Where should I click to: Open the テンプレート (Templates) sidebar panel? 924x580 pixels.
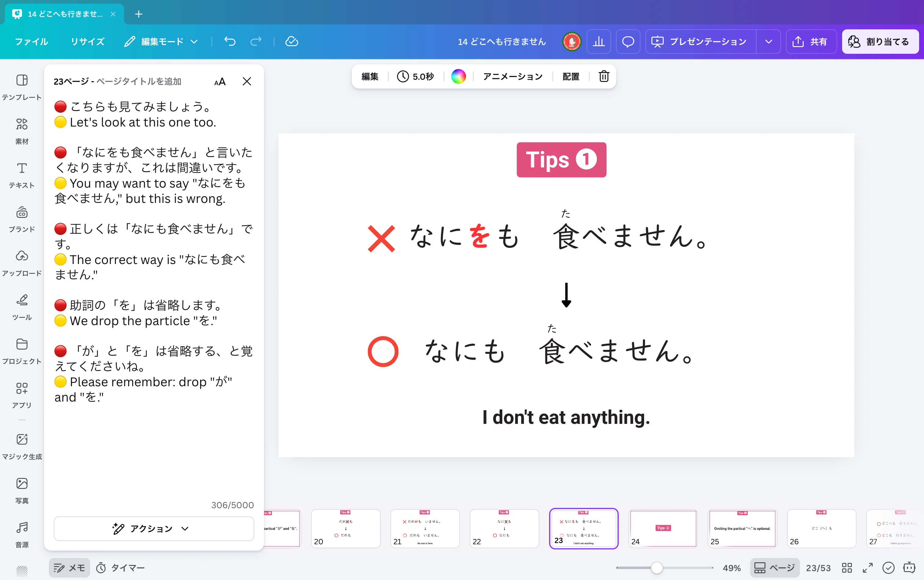point(22,87)
